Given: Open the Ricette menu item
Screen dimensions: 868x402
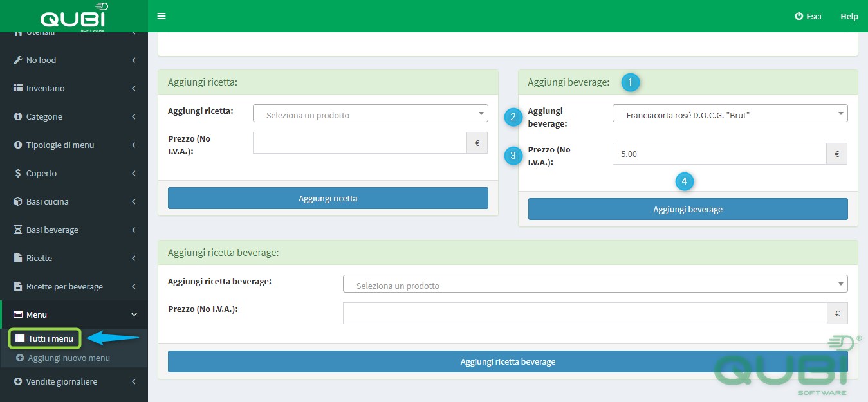Looking at the screenshot, I should point(74,258).
